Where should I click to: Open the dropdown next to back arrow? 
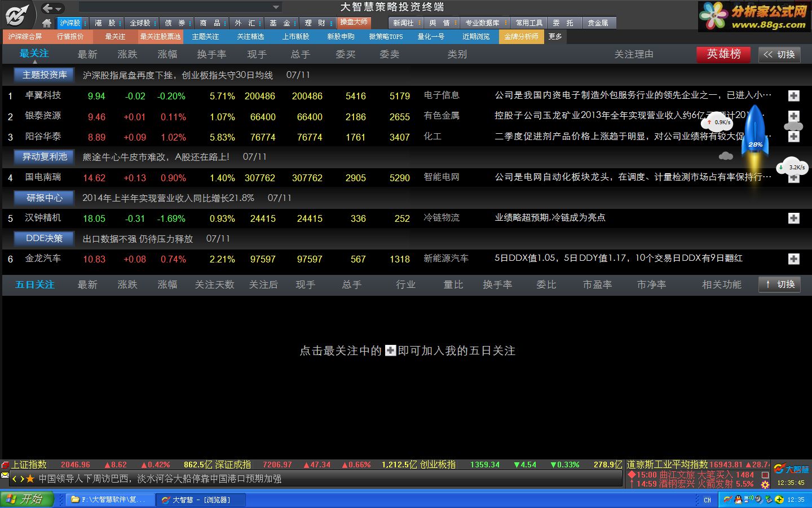(x=59, y=8)
